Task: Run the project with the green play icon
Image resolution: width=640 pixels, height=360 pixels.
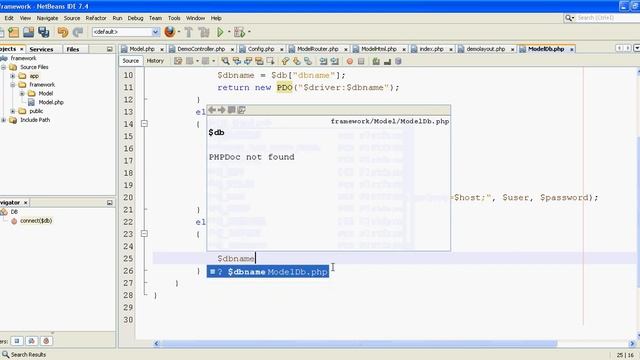Action: click(220, 32)
